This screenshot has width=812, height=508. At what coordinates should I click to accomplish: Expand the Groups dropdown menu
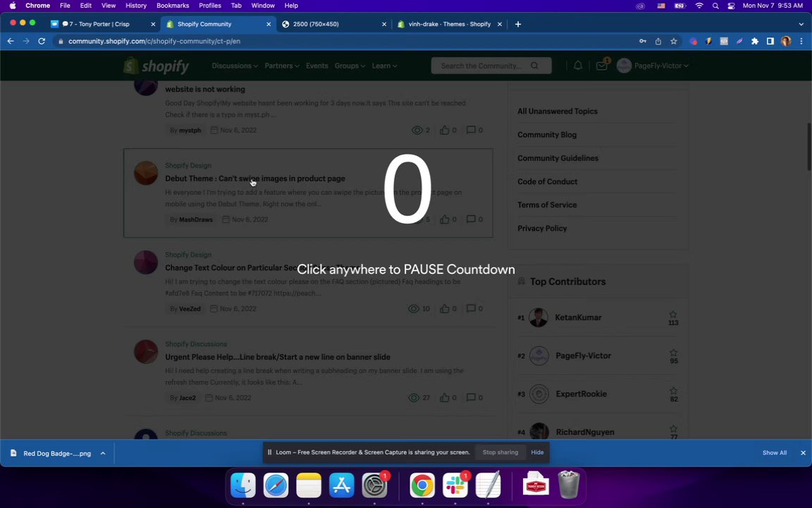pos(350,66)
